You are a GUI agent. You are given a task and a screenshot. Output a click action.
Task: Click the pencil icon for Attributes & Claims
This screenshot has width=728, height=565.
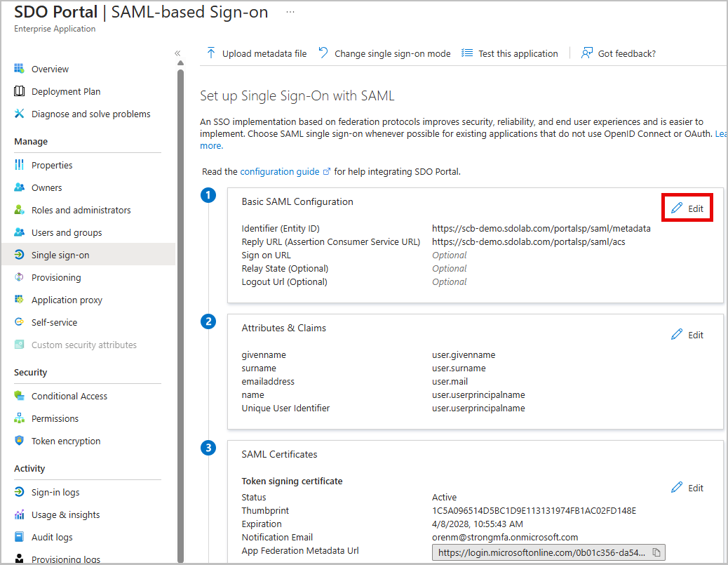(x=677, y=334)
